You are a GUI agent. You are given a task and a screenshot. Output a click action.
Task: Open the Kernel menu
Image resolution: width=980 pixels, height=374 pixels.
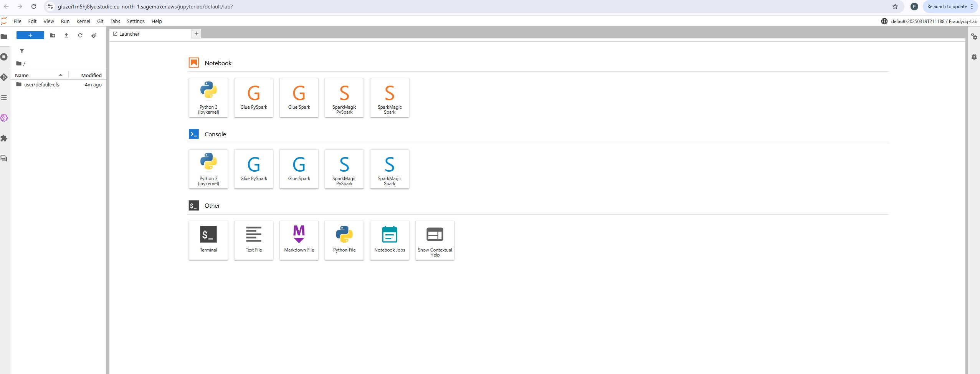pos(83,22)
